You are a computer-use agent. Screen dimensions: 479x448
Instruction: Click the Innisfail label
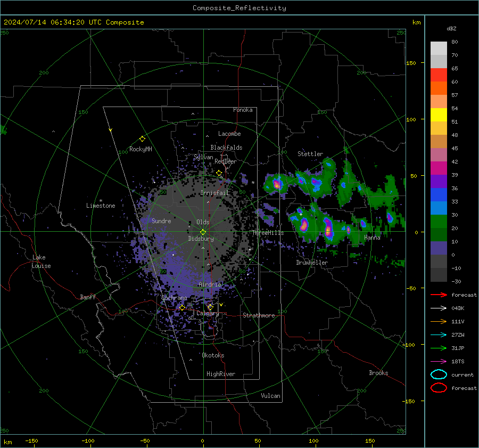click(x=214, y=193)
